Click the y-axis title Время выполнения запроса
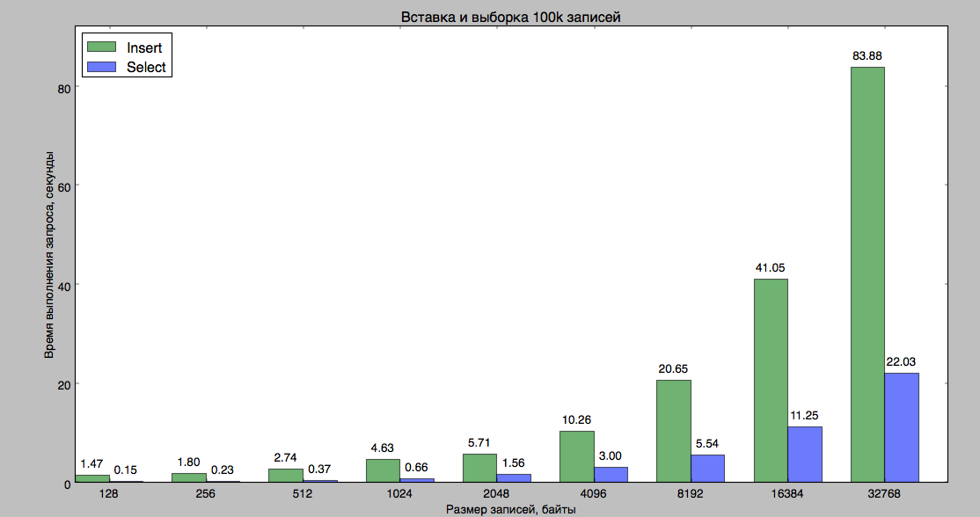 click(x=50, y=255)
